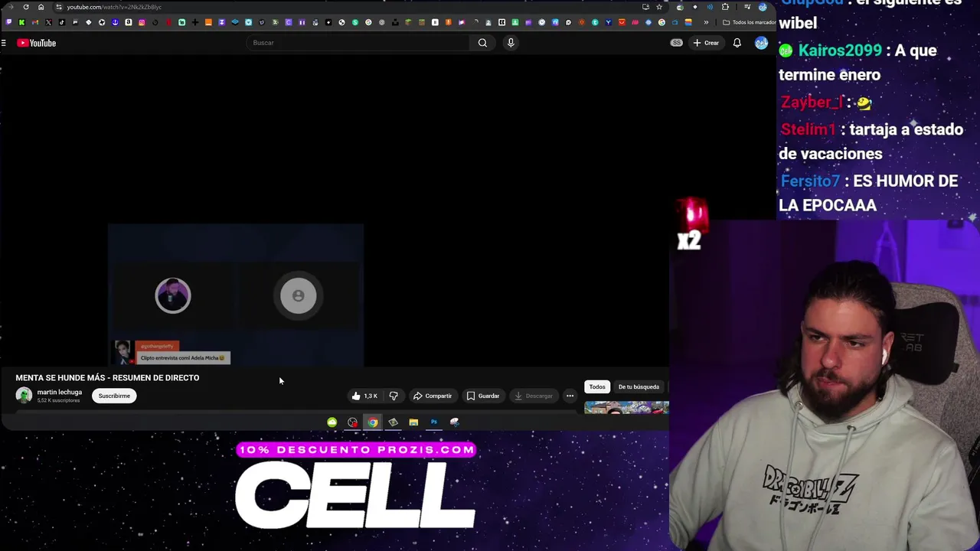Focus the Buscar search field
This screenshot has width=980, height=551.
click(358, 43)
